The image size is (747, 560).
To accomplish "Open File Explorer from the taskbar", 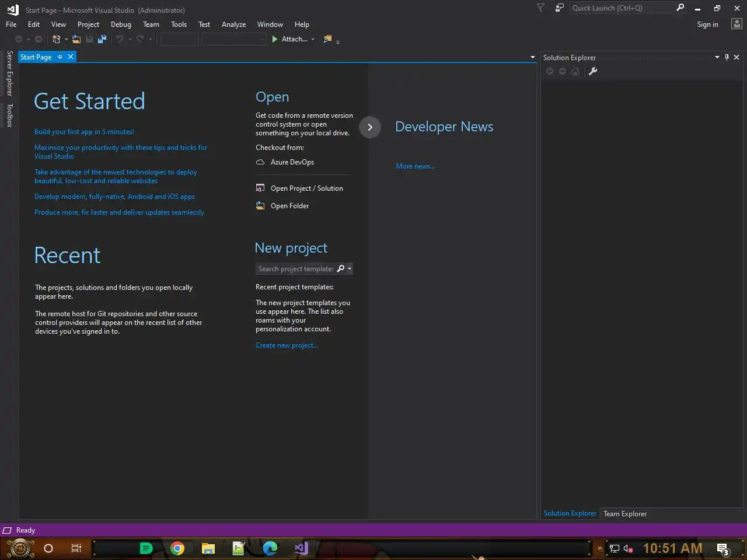I will pos(208,548).
